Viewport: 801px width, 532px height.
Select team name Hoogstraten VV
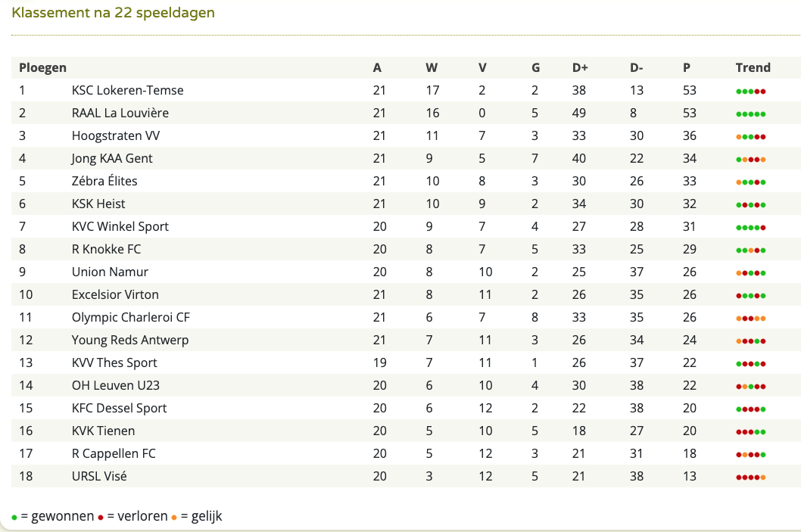[x=116, y=135]
